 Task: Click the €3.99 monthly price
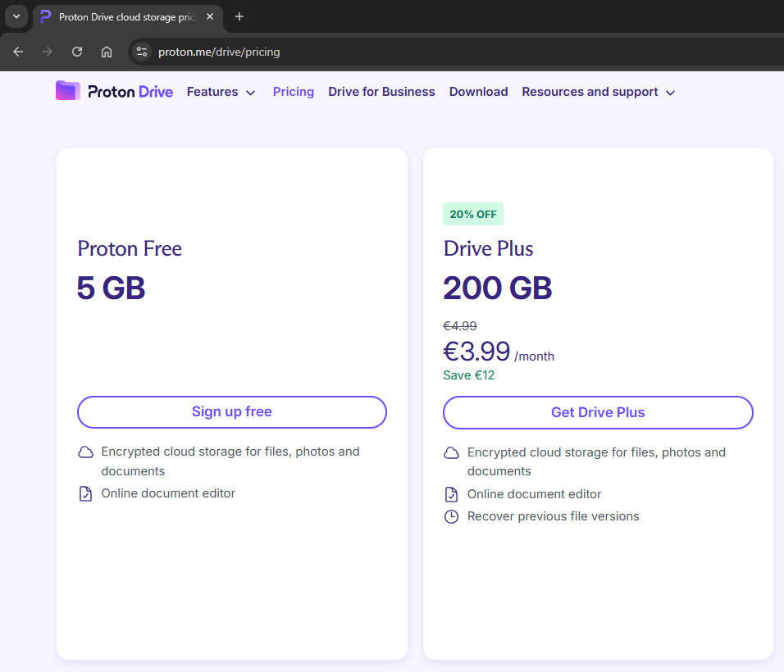pyautogui.click(x=476, y=352)
